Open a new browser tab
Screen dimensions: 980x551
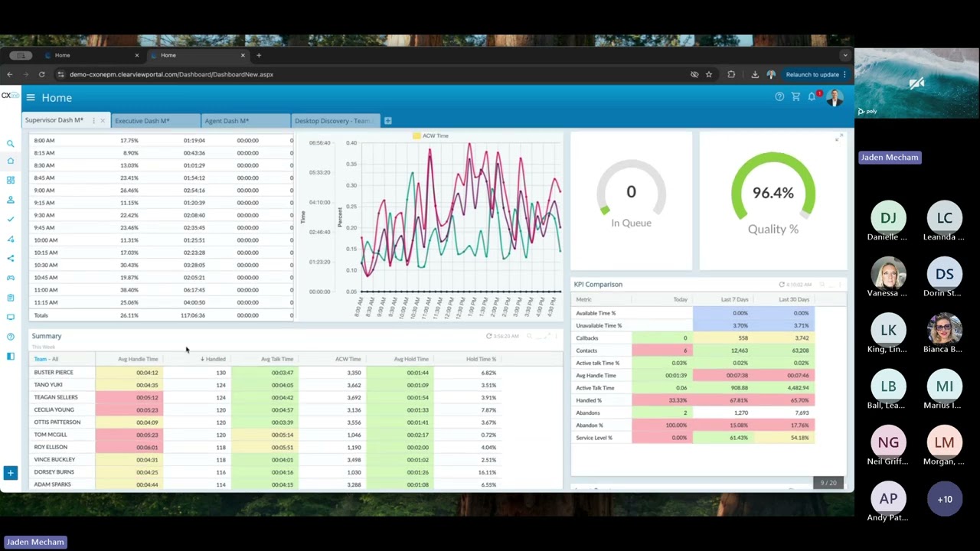coord(259,55)
